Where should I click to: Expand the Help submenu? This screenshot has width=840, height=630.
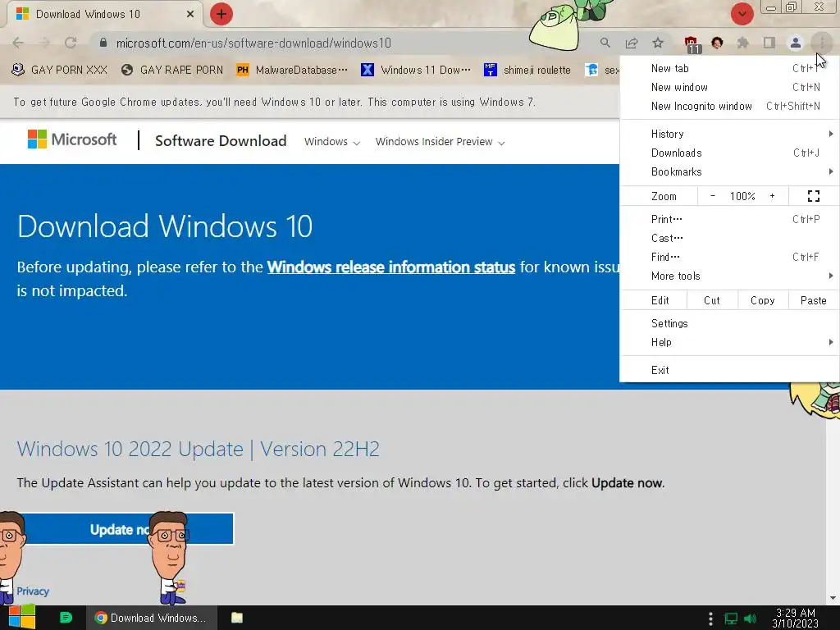[x=729, y=342]
